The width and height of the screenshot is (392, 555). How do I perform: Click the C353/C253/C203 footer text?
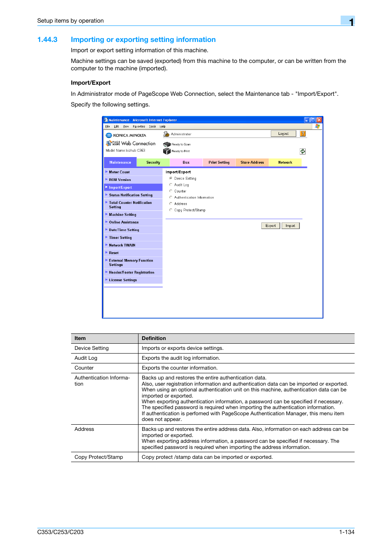coord(60,532)
